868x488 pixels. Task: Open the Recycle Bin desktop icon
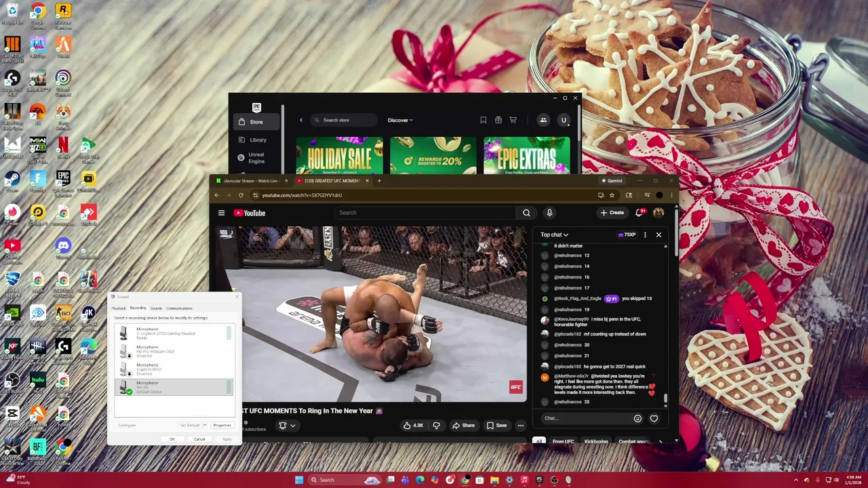tap(12, 14)
